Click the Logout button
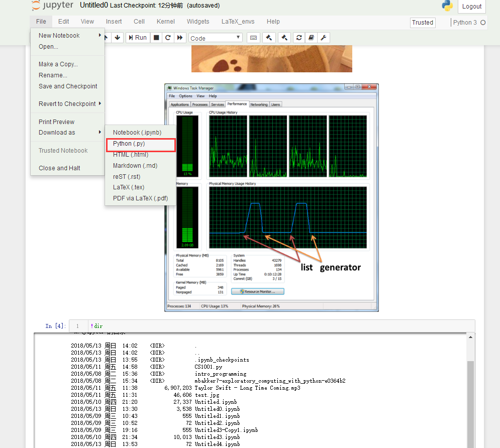500x448 pixels. 472,7
